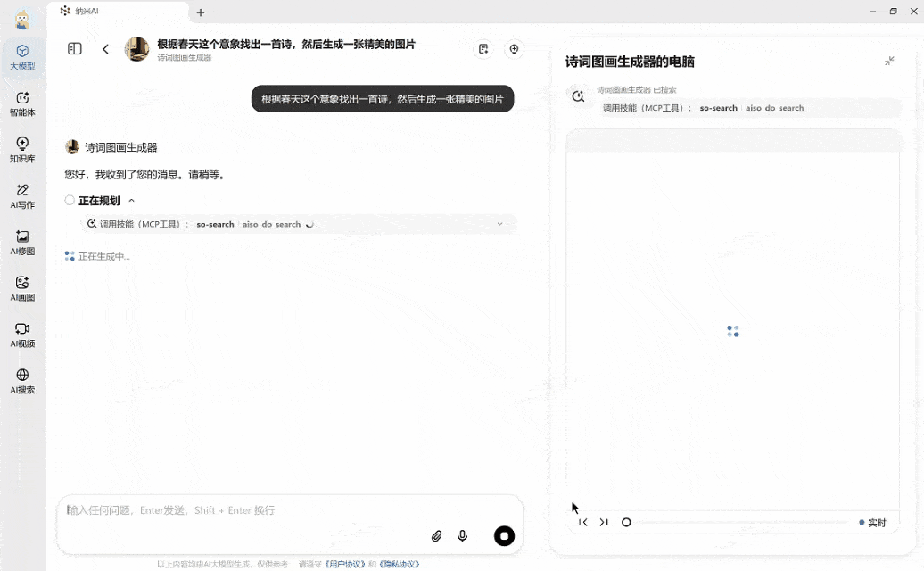Open the AI画图 drawing tool

22,289
